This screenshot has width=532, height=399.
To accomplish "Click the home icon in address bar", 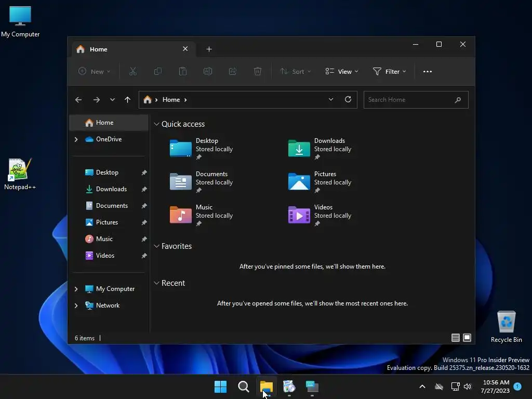I will 147,99.
